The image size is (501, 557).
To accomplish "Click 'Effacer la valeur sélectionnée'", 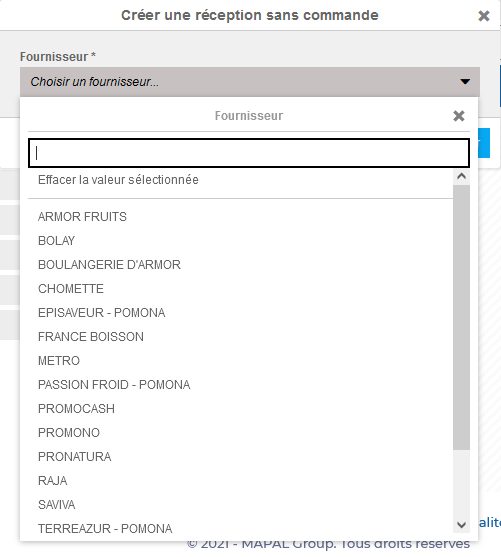I will (118, 180).
